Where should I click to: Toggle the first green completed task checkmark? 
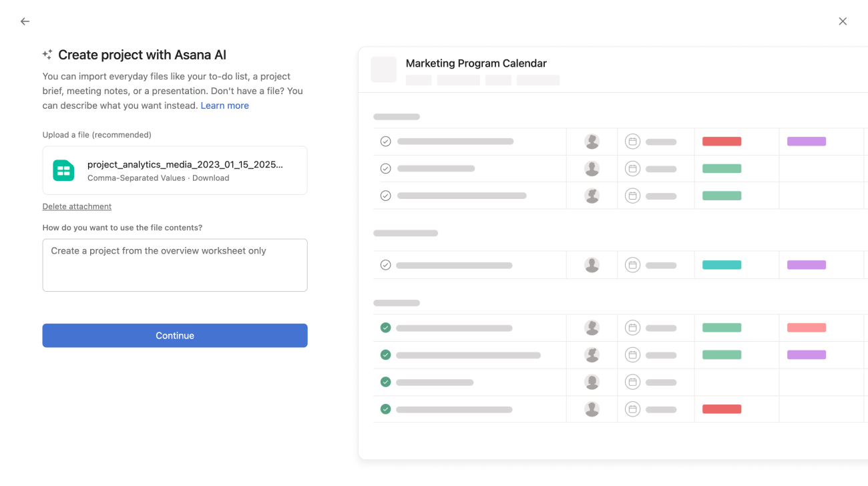click(x=385, y=328)
